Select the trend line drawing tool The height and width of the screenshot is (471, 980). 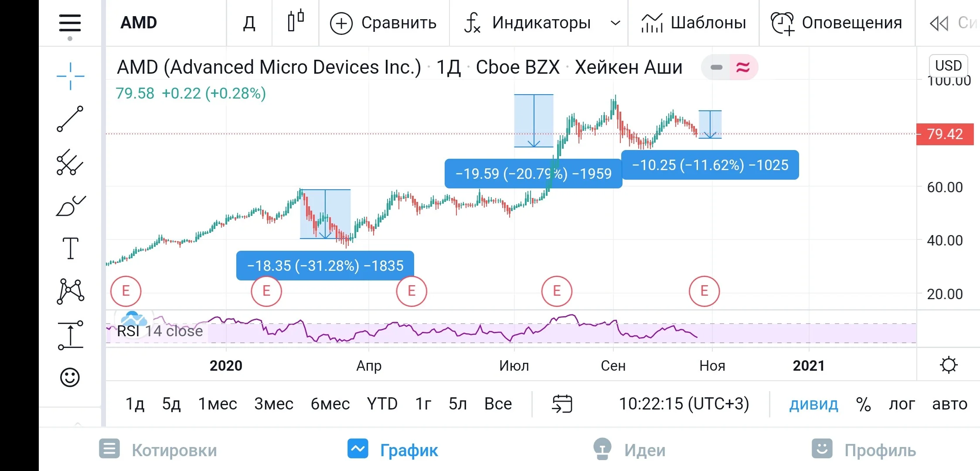coord(70,119)
